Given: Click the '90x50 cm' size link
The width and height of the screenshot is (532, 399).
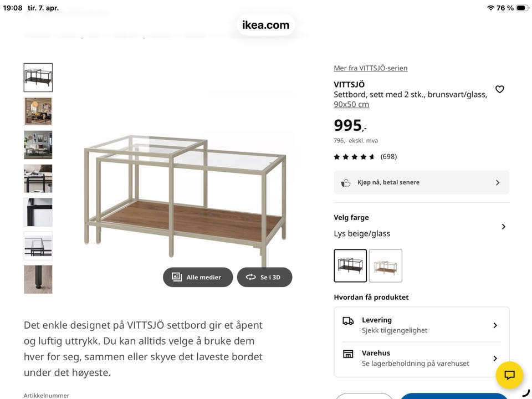Looking at the screenshot, I should [x=351, y=104].
